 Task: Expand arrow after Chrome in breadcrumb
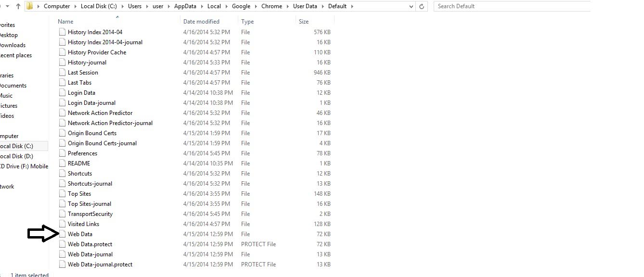[288, 6]
